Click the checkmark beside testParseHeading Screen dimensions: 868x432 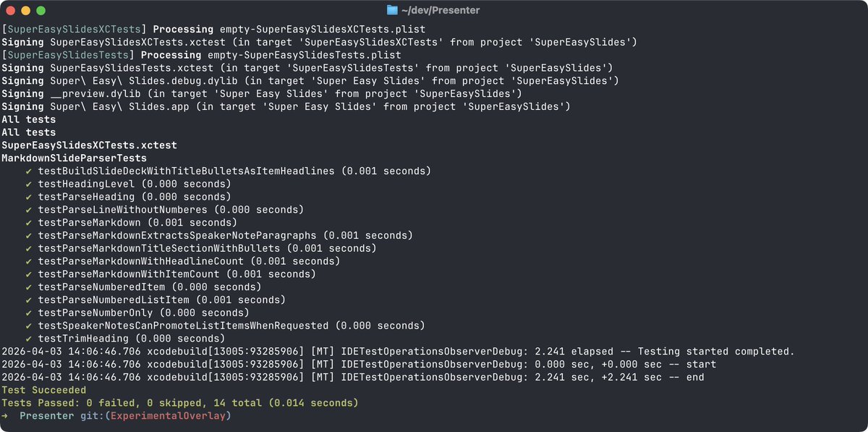(x=28, y=197)
